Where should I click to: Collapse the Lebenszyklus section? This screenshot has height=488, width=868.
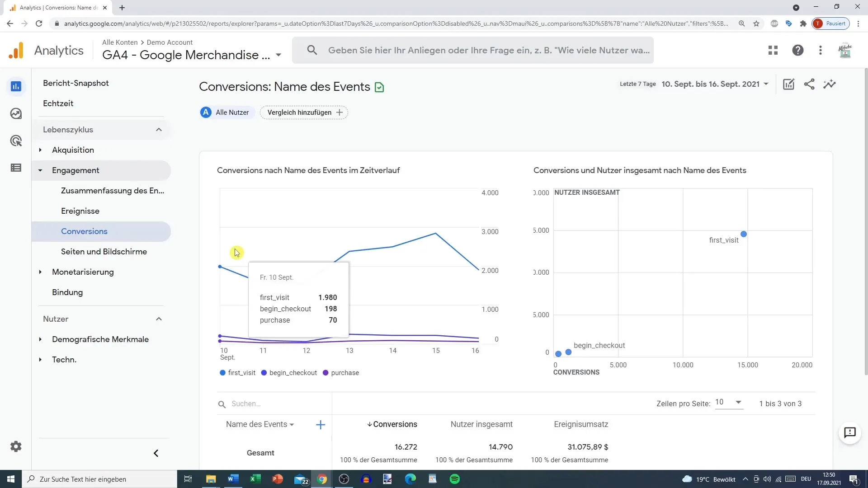(x=159, y=130)
